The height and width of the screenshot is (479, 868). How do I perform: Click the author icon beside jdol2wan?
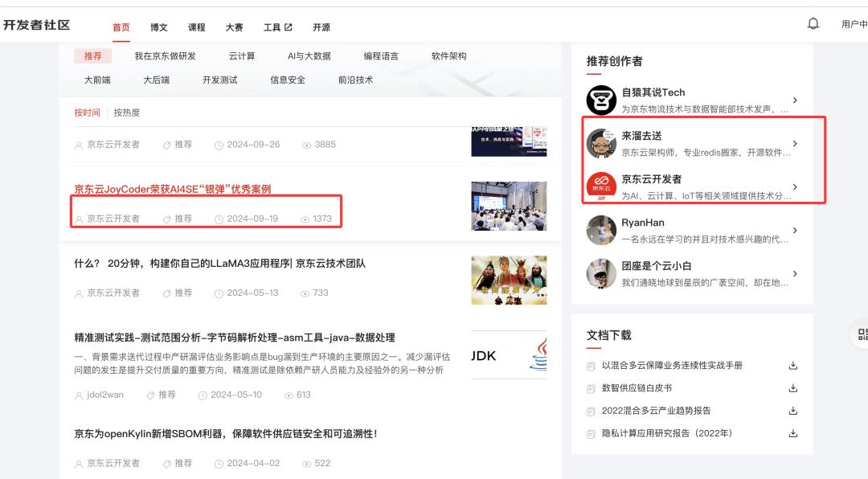pyautogui.click(x=79, y=395)
